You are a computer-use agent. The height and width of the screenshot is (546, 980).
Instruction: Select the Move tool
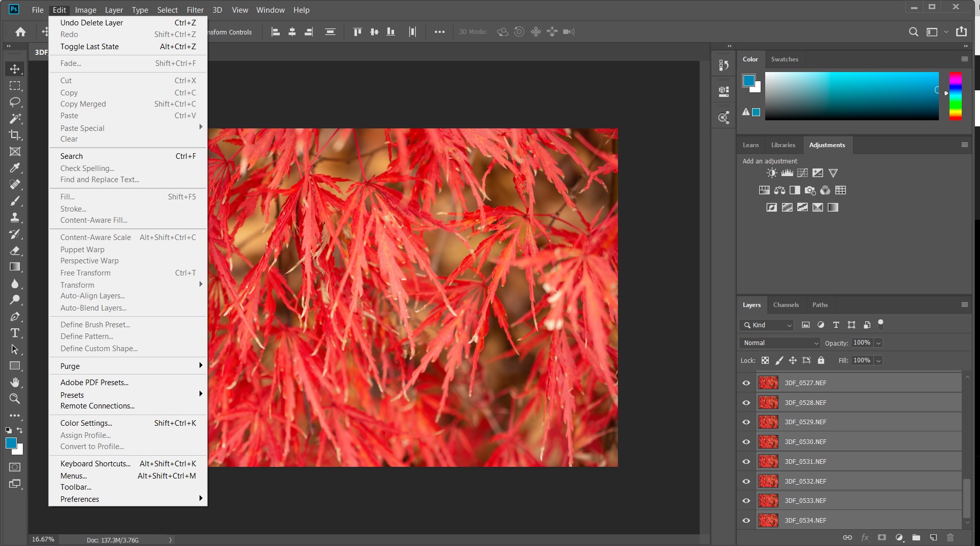coord(15,69)
